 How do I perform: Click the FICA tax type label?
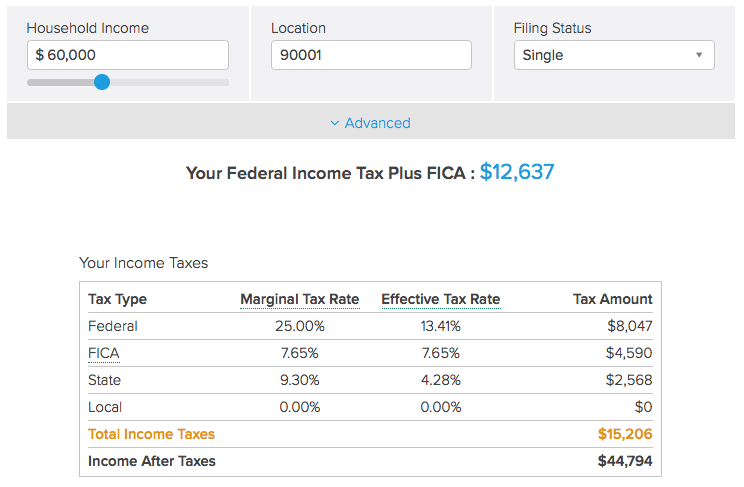105,353
